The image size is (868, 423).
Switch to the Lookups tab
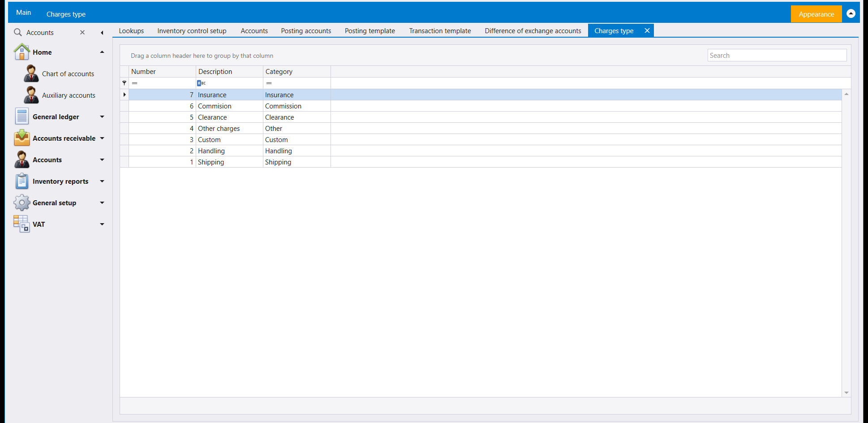(x=131, y=31)
